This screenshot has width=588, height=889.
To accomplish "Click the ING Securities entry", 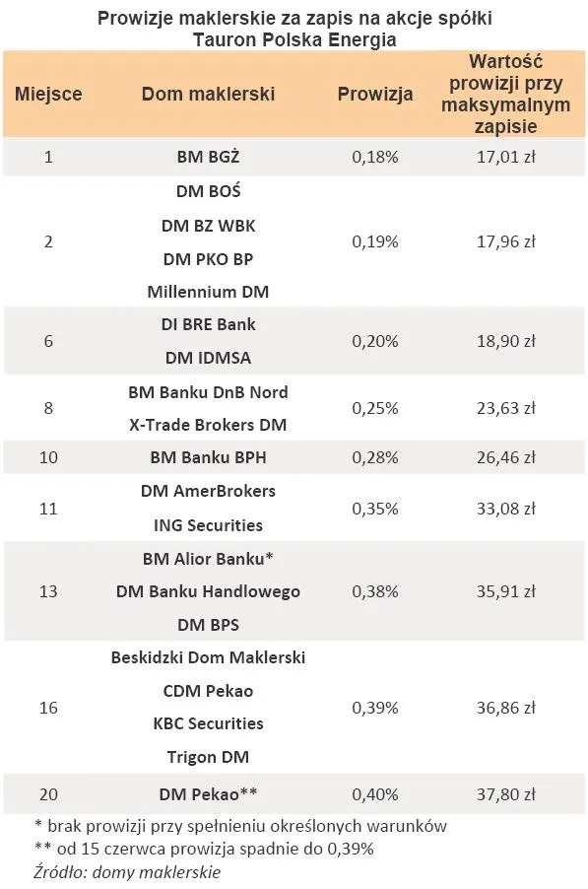I will point(208,525).
